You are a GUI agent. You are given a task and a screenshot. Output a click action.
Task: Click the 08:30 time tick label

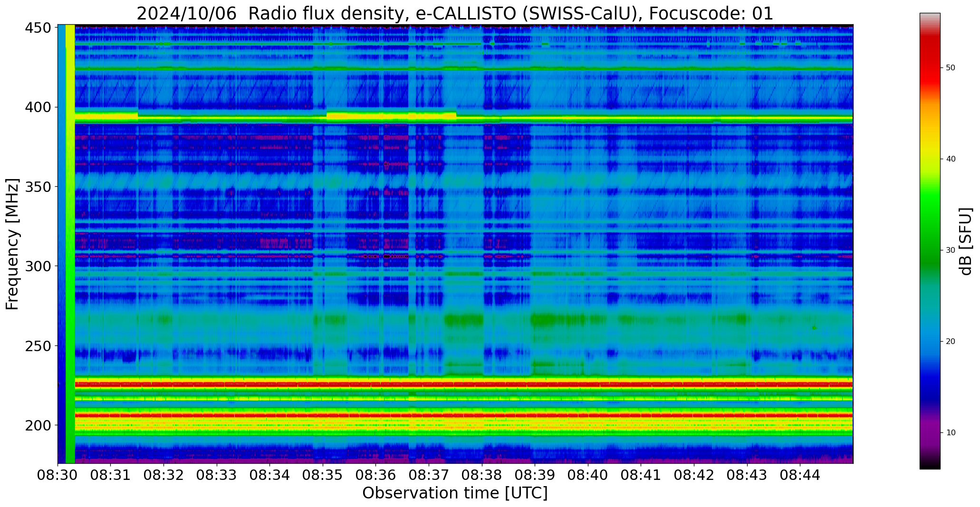[x=58, y=474]
